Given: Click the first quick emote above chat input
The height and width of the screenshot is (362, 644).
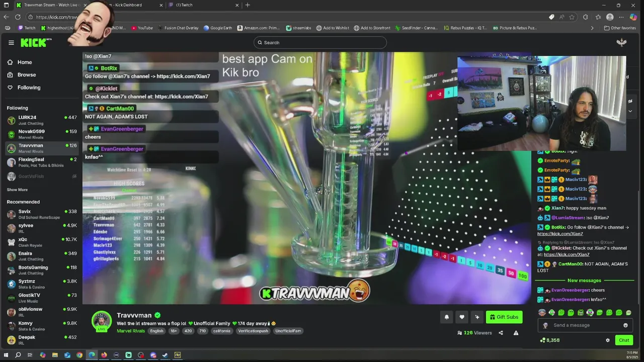Looking at the screenshot, I should click(x=542, y=313).
